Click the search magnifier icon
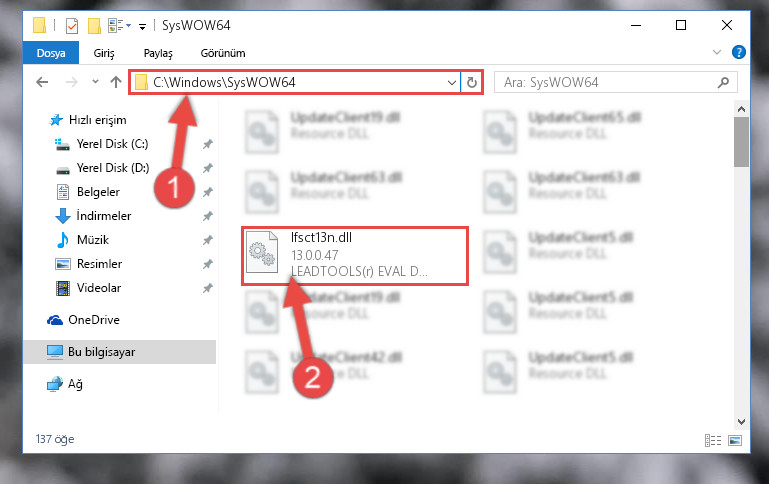Viewport: 769px width, 484px height. [723, 82]
